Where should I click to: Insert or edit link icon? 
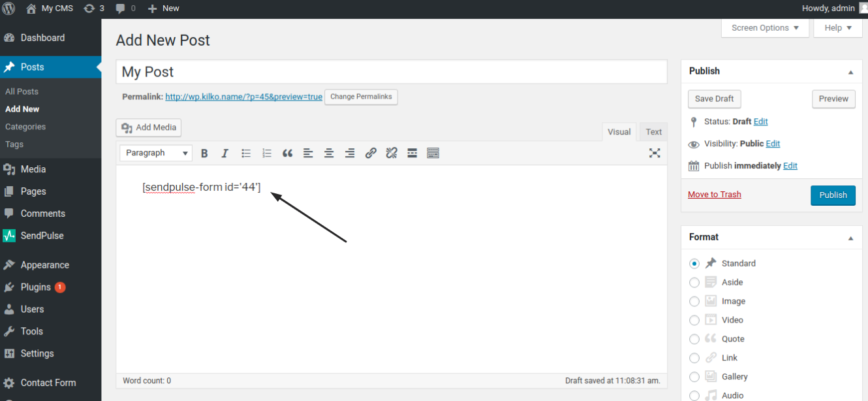pyautogui.click(x=371, y=153)
